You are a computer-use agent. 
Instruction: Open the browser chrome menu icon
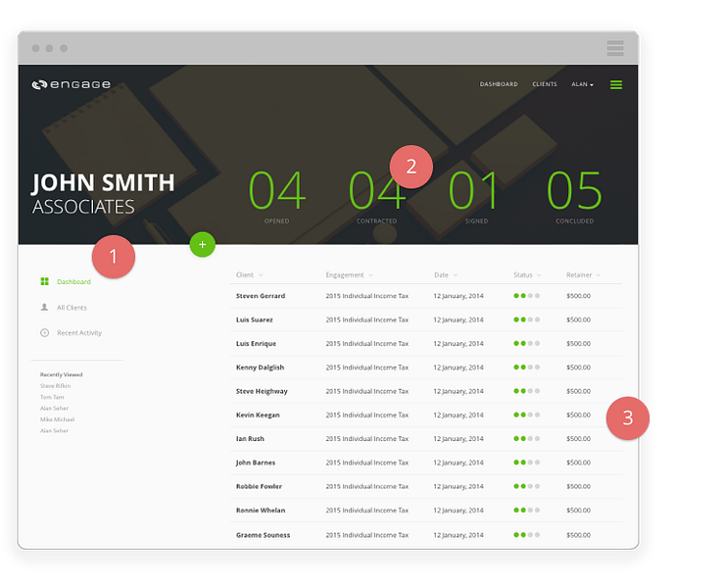tap(615, 48)
